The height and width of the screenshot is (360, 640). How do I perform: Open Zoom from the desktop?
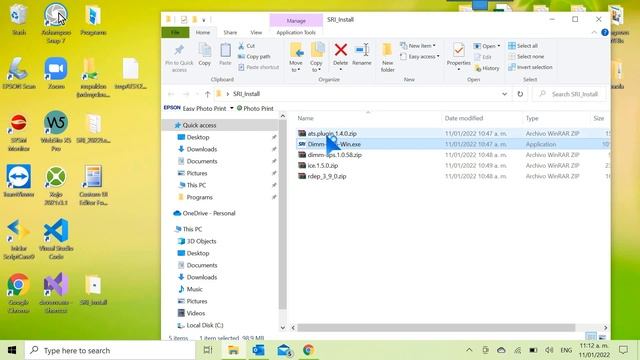(56, 74)
